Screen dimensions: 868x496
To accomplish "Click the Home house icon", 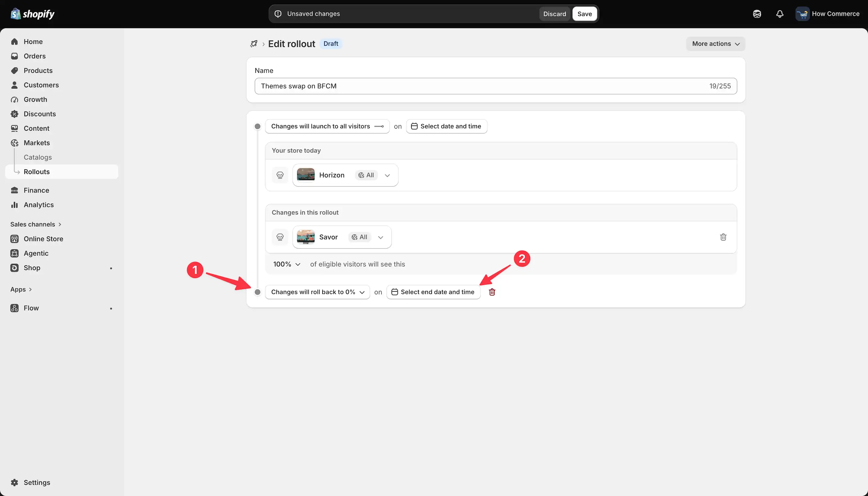I will [14, 42].
